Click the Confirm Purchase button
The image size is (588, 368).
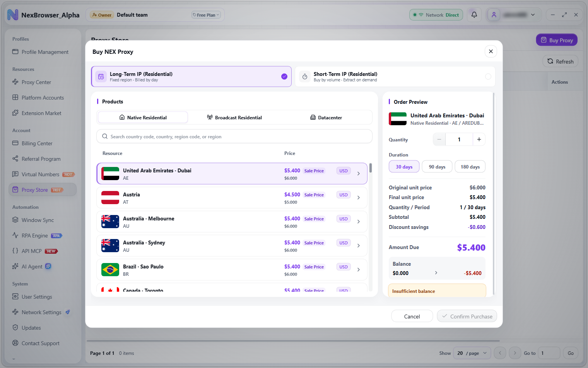[467, 316]
